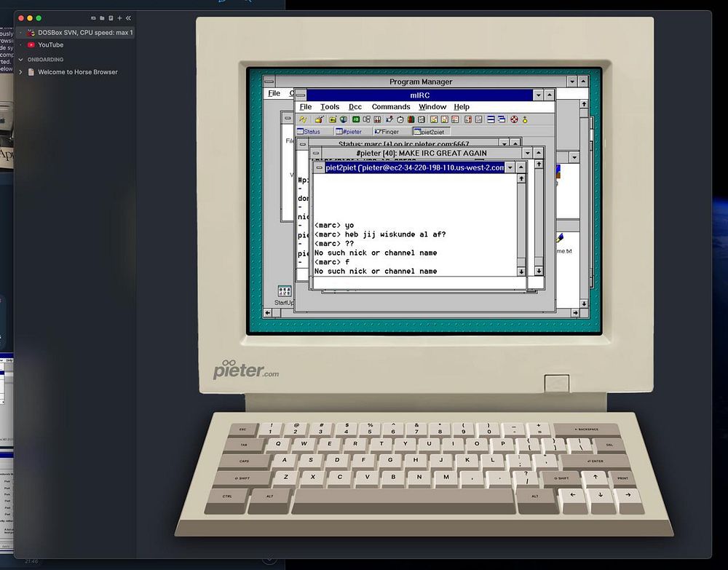728x570 pixels.
Task: Click the document icon beside Welcome to Horse Browser
Action: click(x=31, y=72)
